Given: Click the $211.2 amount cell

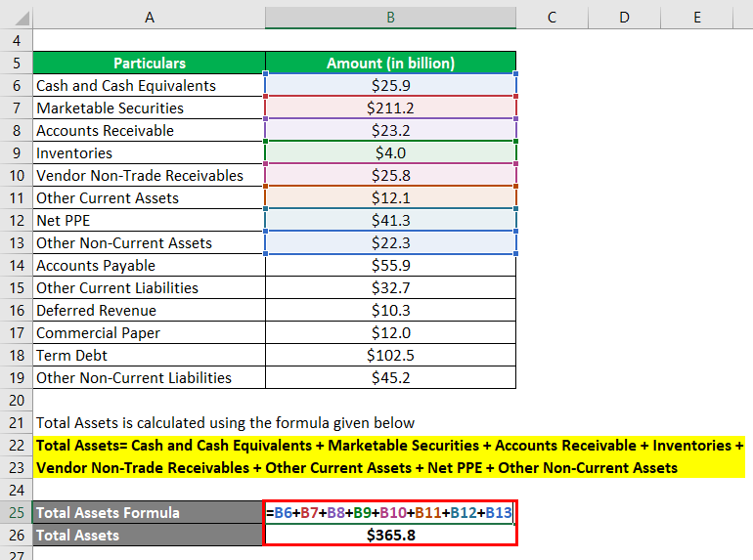Looking at the screenshot, I should point(390,108).
